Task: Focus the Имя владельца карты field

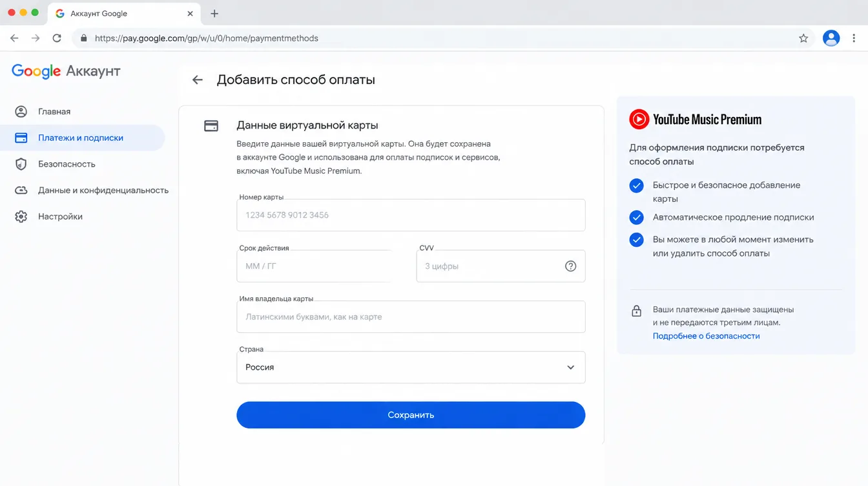Action: [411, 317]
